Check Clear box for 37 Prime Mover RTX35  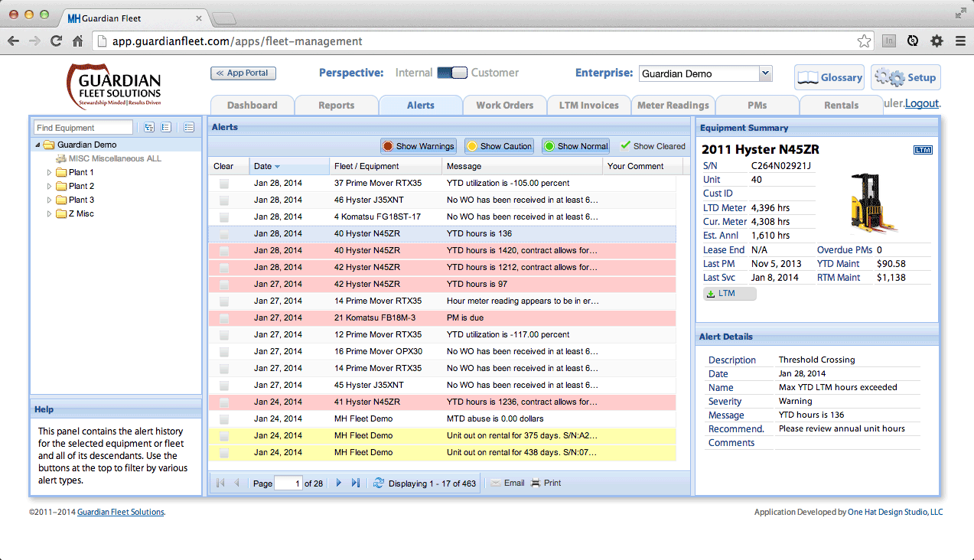[224, 183]
